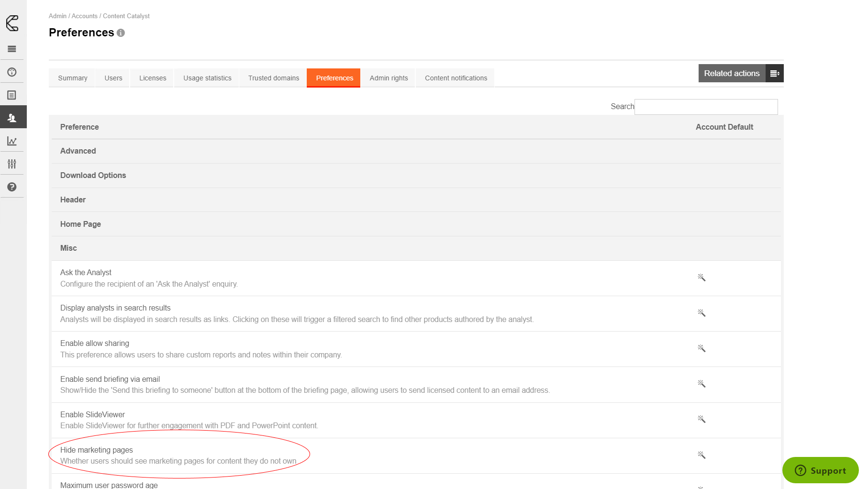Image resolution: width=868 pixels, height=489 pixels.
Task: Click the wand icon for Ask the Analyst
Action: pos(701,278)
